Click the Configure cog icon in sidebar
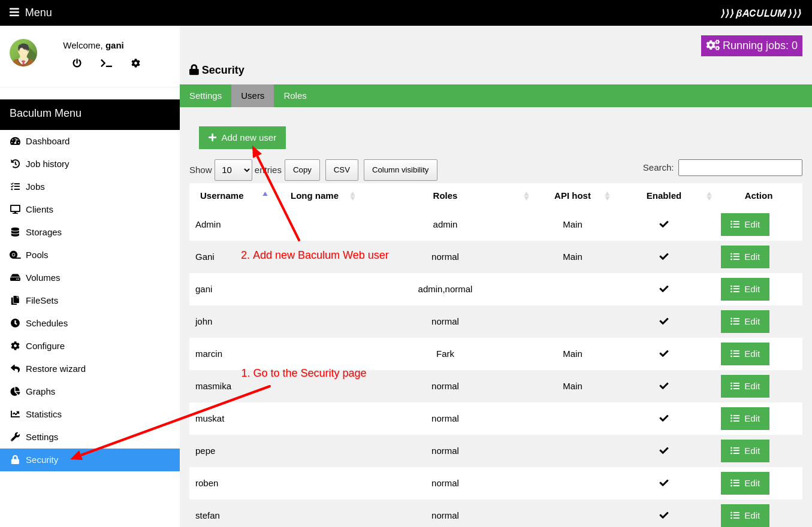The width and height of the screenshot is (812, 527). [15, 346]
